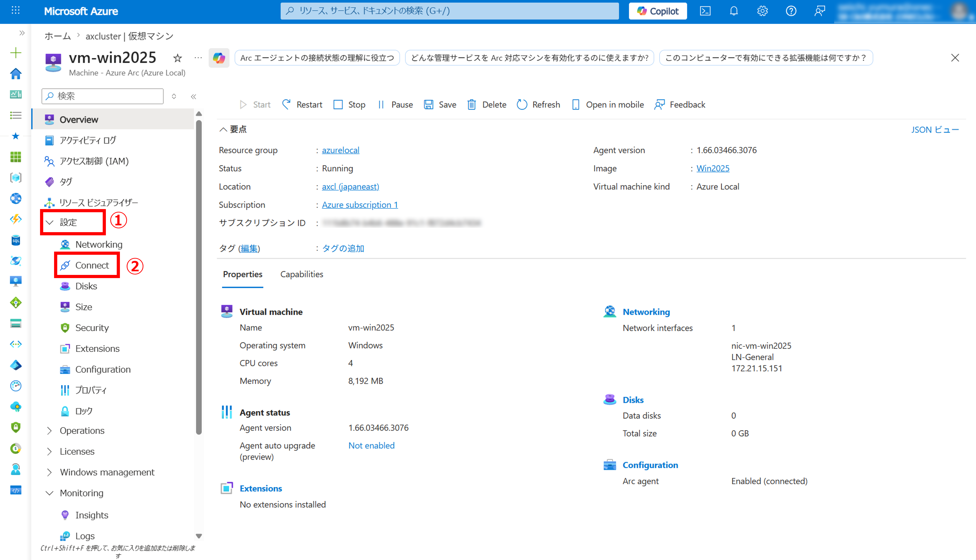
Task: Click Open in mobile toolbar button
Action: pyautogui.click(x=608, y=105)
